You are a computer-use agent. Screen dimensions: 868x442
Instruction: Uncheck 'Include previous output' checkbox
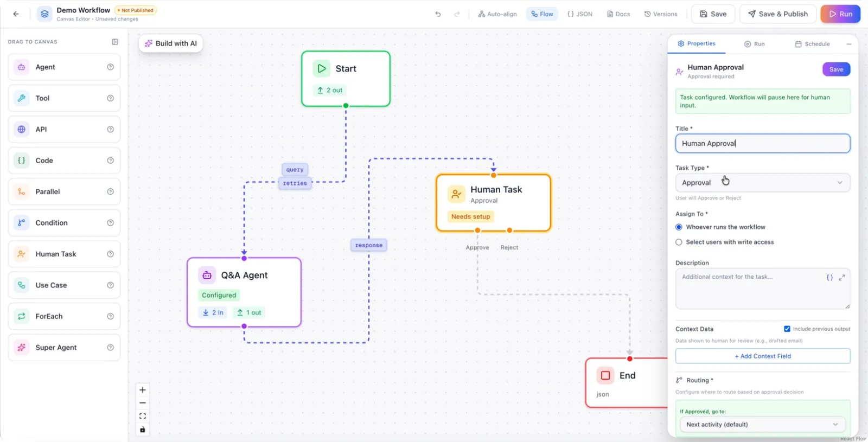tap(787, 329)
